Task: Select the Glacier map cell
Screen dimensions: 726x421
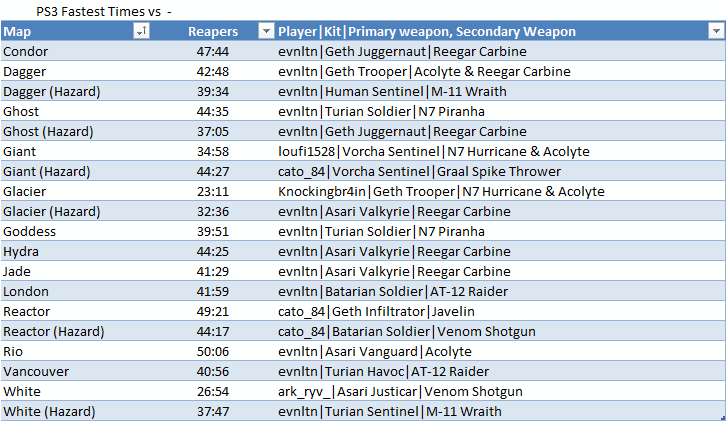Action: pyautogui.click(x=76, y=191)
